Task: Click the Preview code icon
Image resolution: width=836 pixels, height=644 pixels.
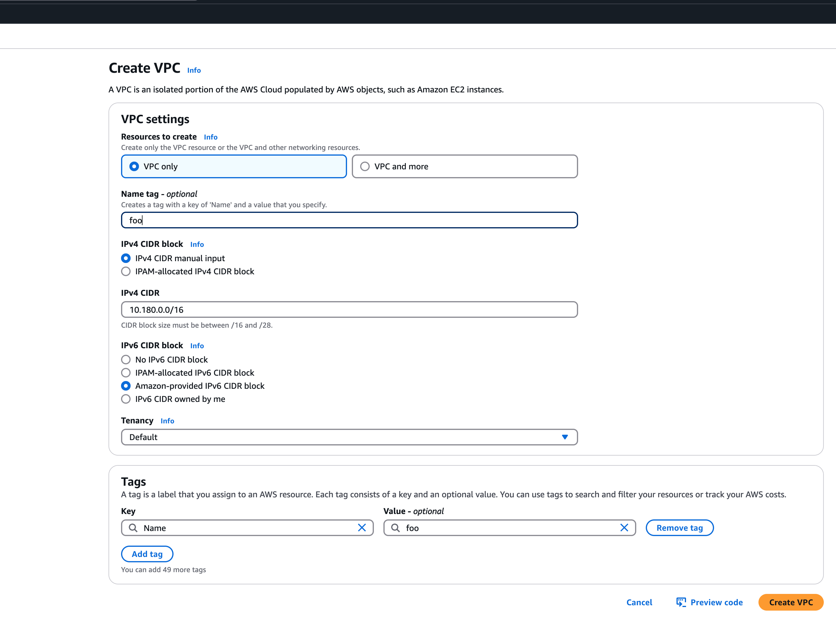Action: coord(681,602)
